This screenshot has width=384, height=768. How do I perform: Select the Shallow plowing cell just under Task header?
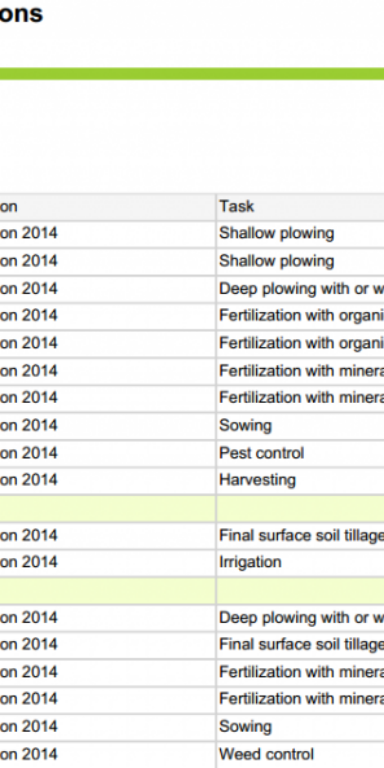(x=300, y=234)
